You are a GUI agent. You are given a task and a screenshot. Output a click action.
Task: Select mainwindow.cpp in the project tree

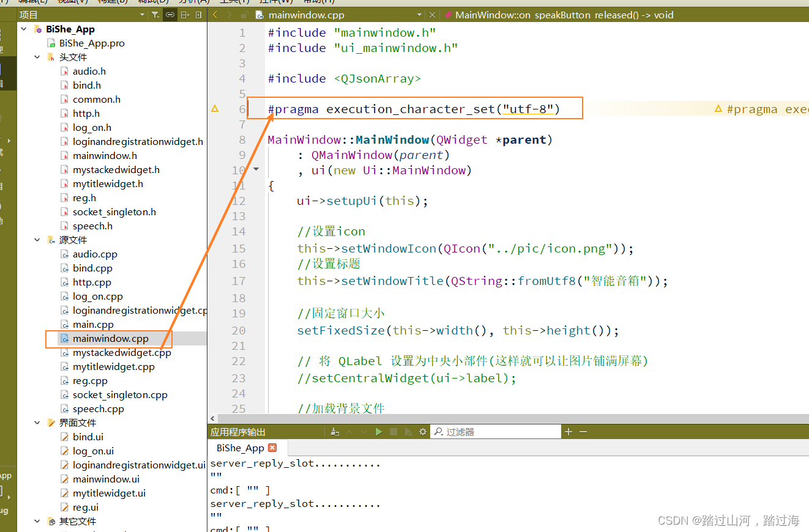coord(110,338)
